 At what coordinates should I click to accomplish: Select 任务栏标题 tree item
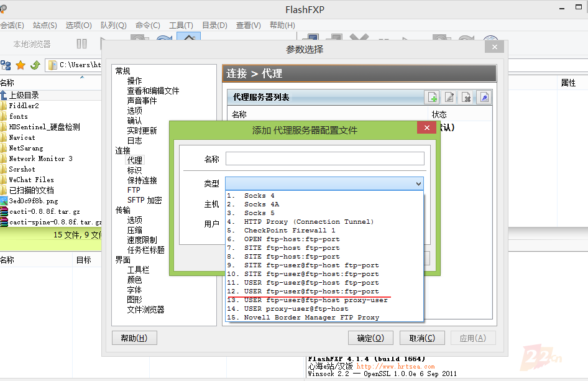145,250
